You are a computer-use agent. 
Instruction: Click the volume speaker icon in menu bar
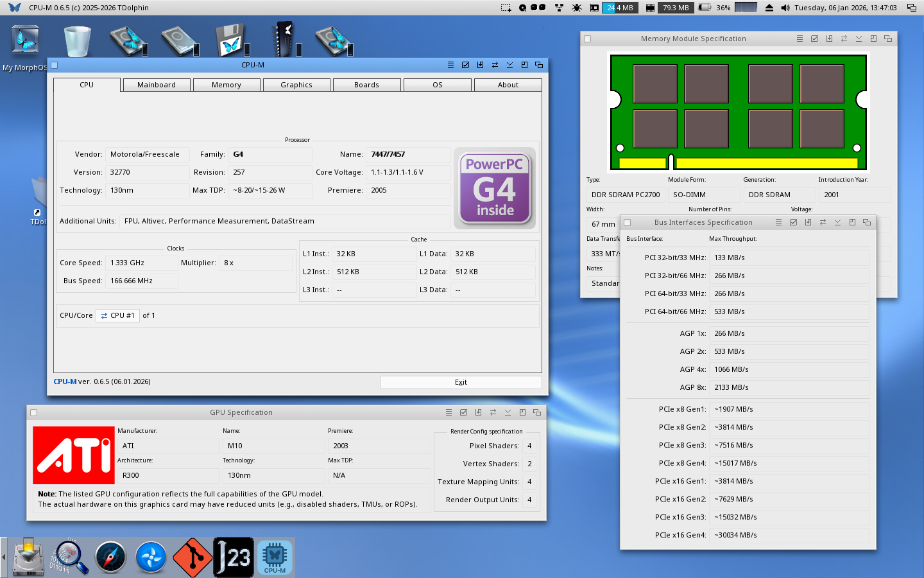pyautogui.click(x=785, y=8)
